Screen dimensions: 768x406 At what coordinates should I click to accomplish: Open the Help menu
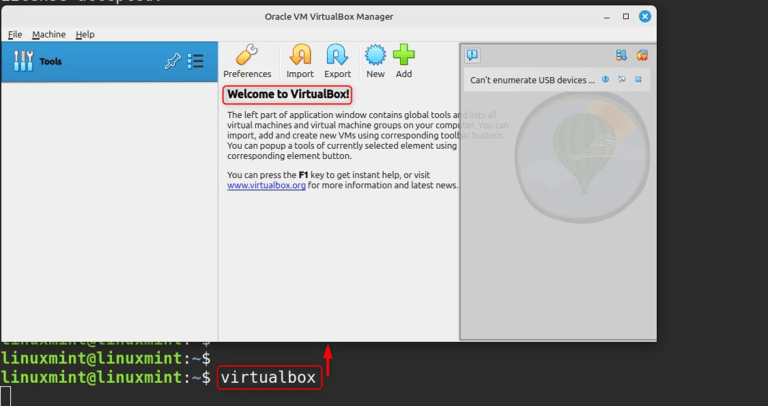click(85, 34)
